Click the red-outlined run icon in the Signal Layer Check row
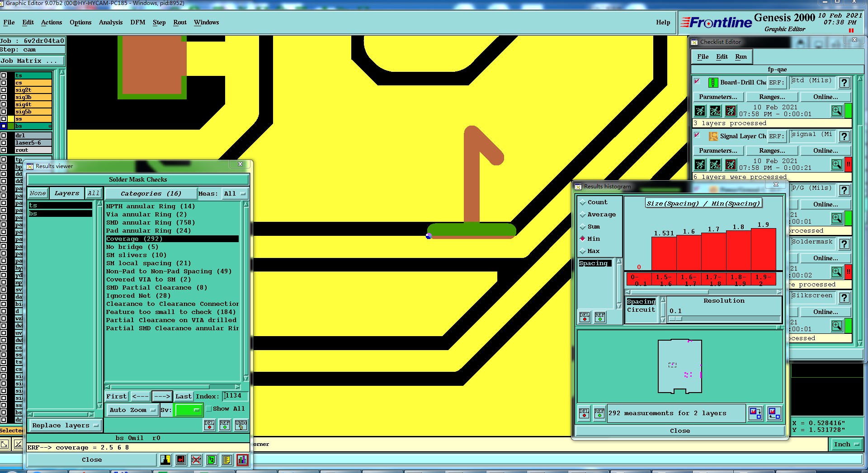 pyautogui.click(x=731, y=164)
